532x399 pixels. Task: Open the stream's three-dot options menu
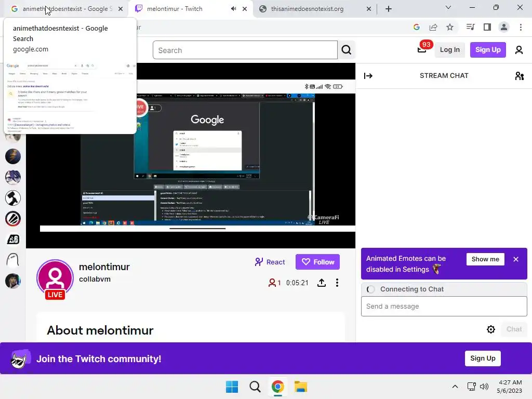coord(337,283)
